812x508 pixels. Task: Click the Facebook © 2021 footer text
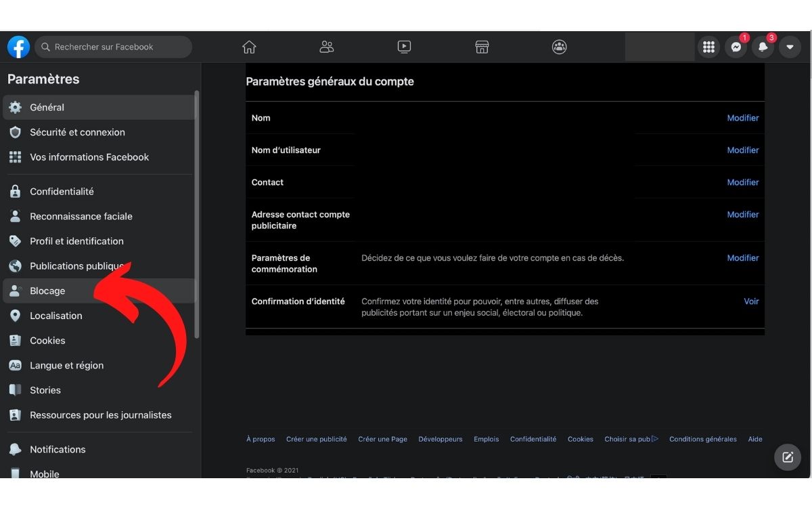(x=272, y=470)
